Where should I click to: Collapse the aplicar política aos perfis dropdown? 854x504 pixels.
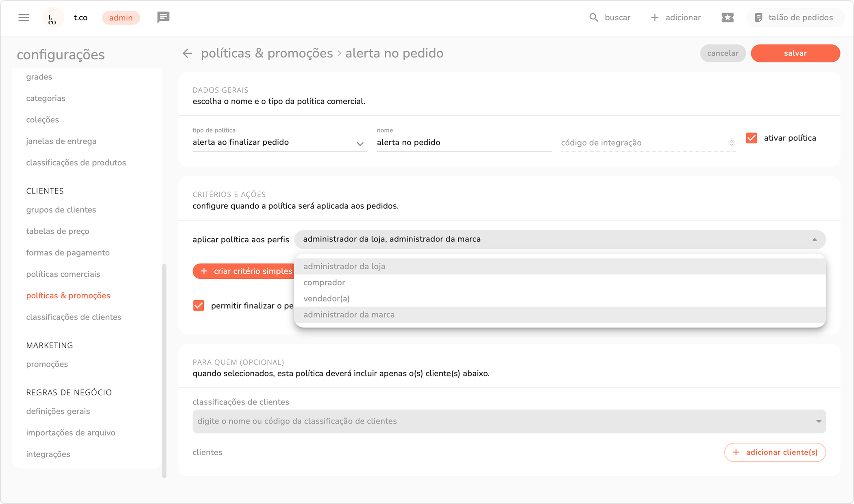coord(814,239)
